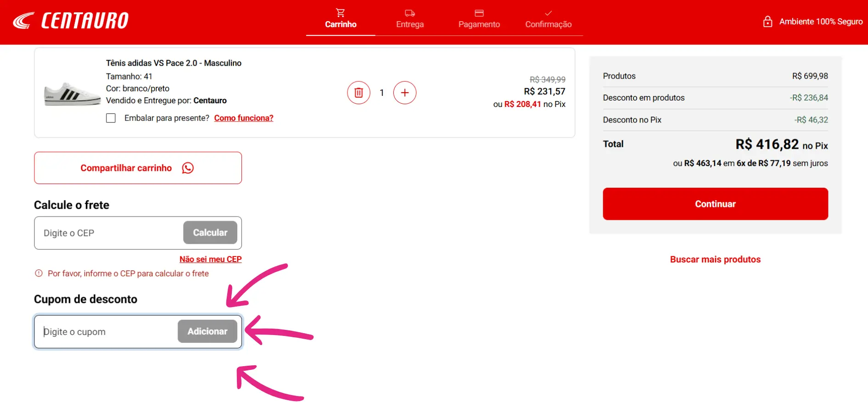Click the shopping cart icon above Carrinho
The image size is (868, 402).
(x=341, y=12)
